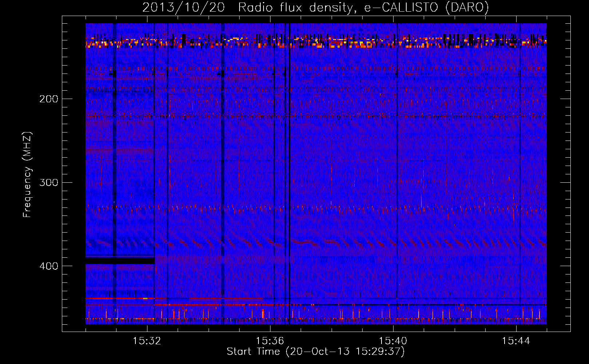Click the "200" frequency tick label
This screenshot has height=364, width=589.
[x=49, y=99]
